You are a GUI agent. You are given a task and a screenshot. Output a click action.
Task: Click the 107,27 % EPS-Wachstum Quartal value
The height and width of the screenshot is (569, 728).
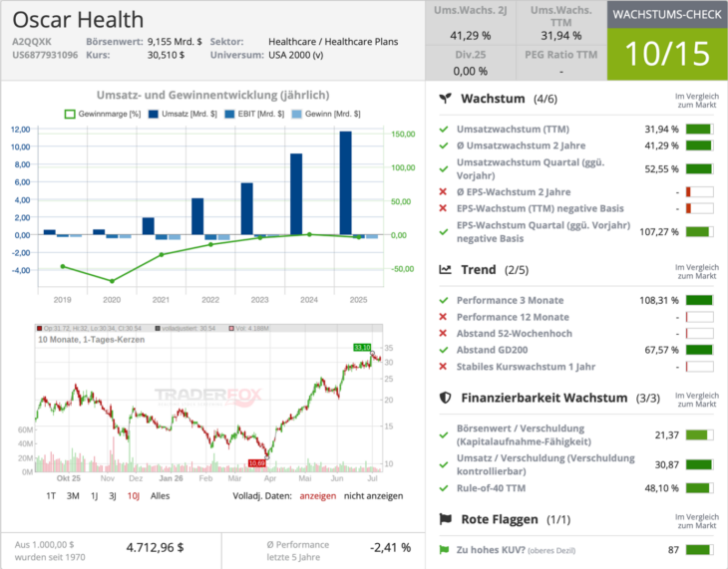pyautogui.click(x=659, y=231)
